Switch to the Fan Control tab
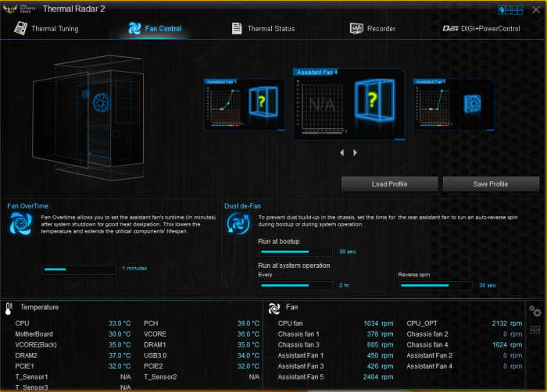Viewport: 547px width, 392px height. [155, 29]
